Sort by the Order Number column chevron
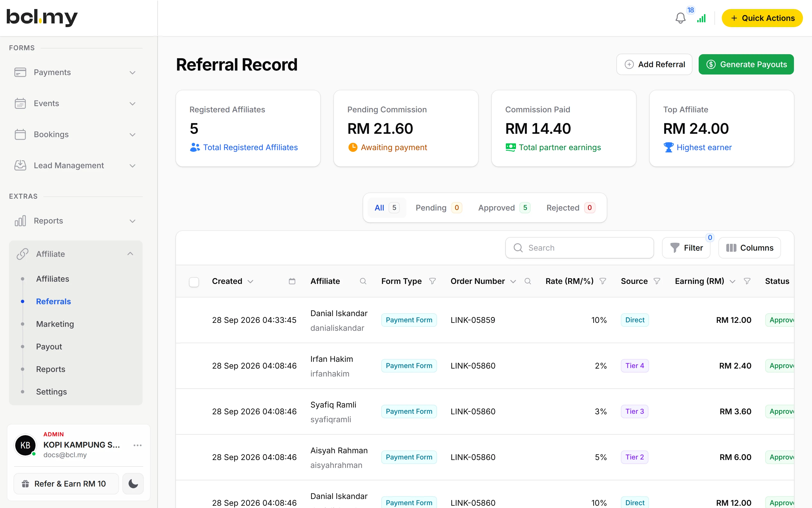Image resolution: width=812 pixels, height=508 pixels. pos(513,282)
